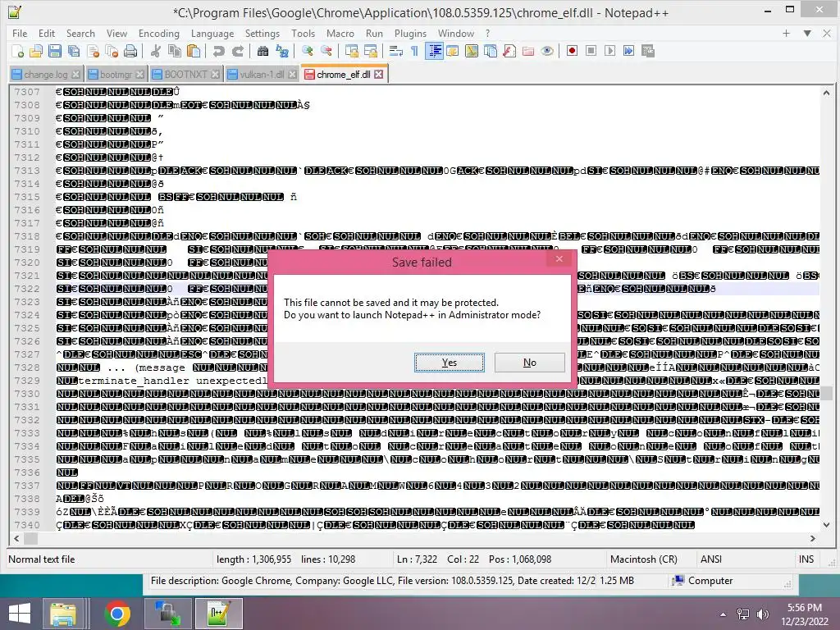
Task: Click the Windows Start button
Action: coord(20,614)
